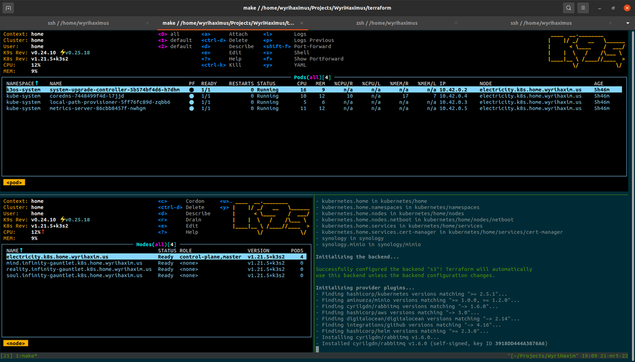Viewport: 635px width, 362px height.
Task: Click port-forward dot for coredns pod
Action: (x=192, y=96)
